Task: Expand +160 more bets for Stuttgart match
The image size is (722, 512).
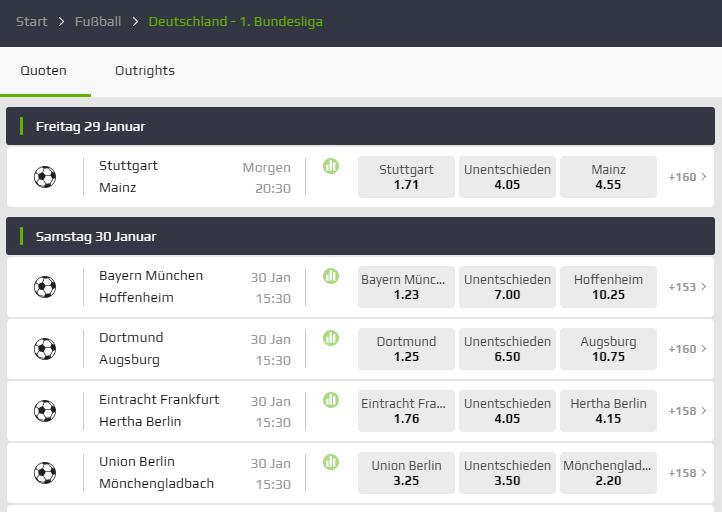Action: [687, 177]
